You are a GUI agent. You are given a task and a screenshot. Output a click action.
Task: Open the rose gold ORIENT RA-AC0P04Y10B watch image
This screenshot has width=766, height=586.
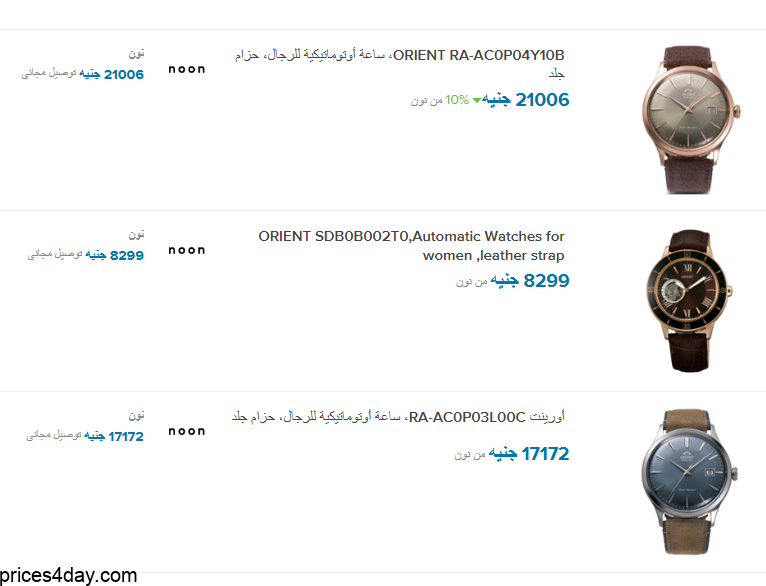691,120
